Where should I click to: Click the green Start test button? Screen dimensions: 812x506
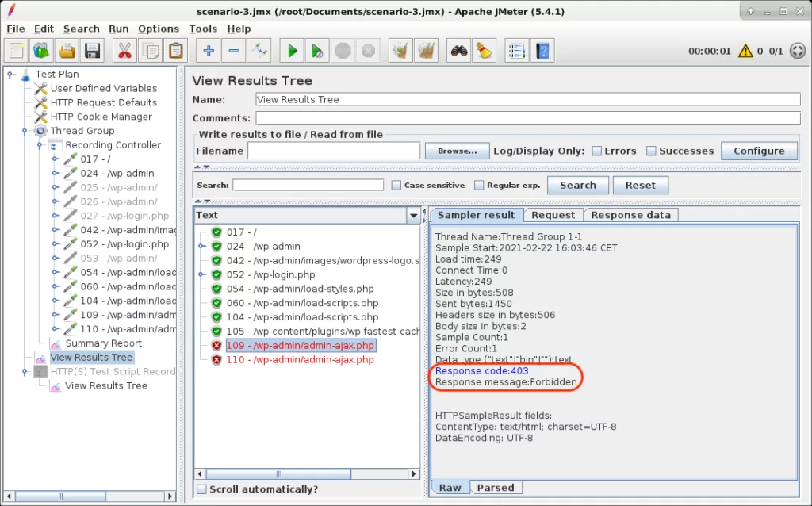pyautogui.click(x=293, y=52)
